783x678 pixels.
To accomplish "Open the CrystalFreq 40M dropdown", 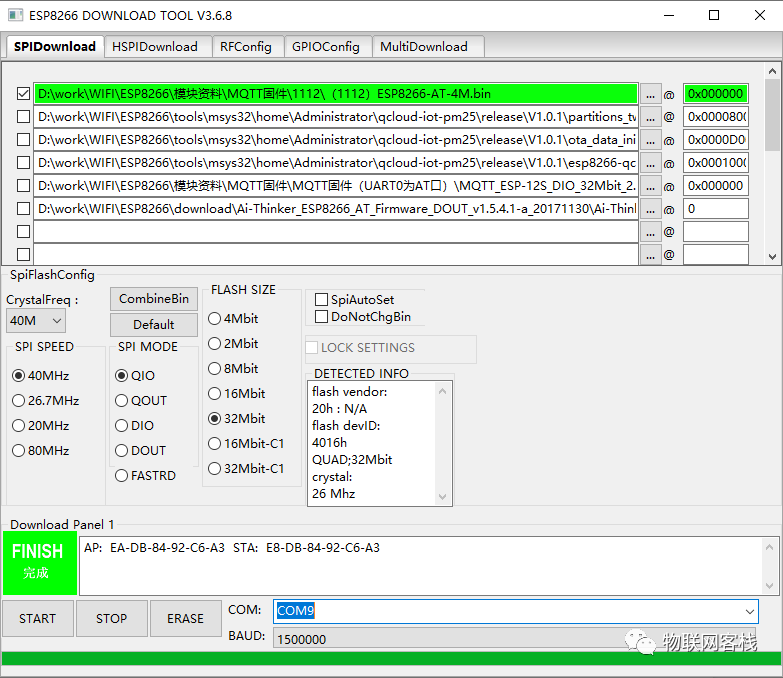I will (x=36, y=321).
